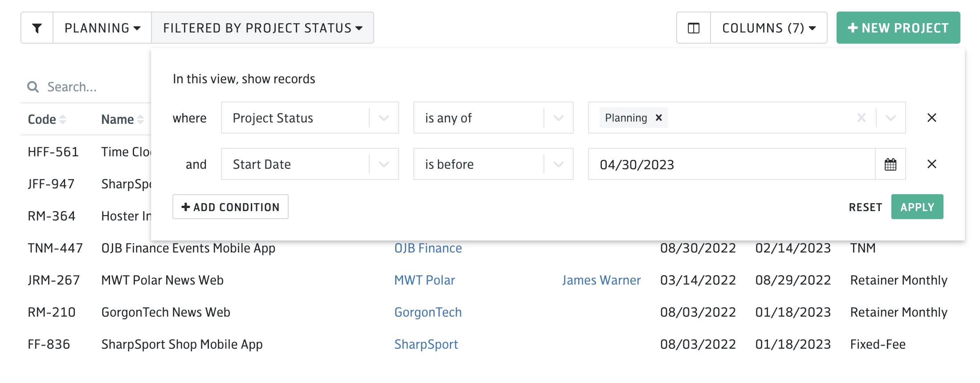The image size is (980, 383).
Task: Click the funnel filter icon
Action: [37, 28]
